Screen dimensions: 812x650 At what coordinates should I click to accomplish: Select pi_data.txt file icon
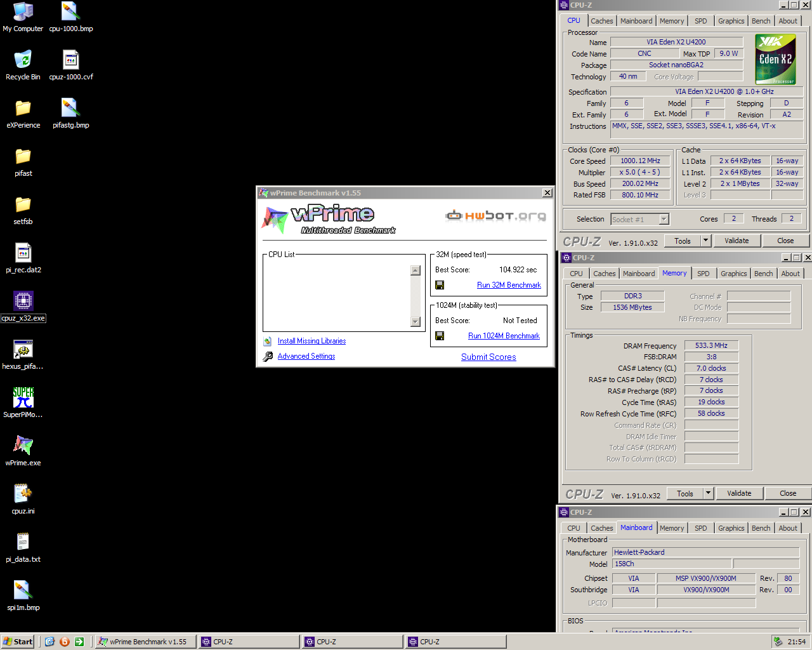click(x=23, y=548)
